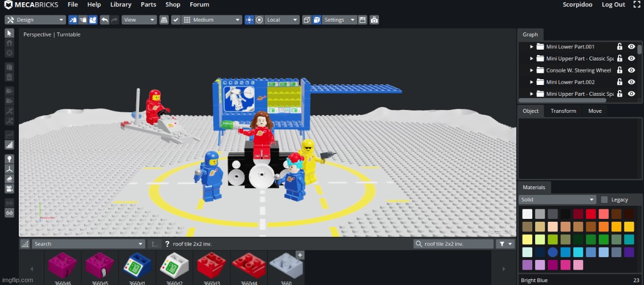Select the arrow selection tool
Image resolution: width=644 pixels, height=285 pixels.
tap(9, 33)
